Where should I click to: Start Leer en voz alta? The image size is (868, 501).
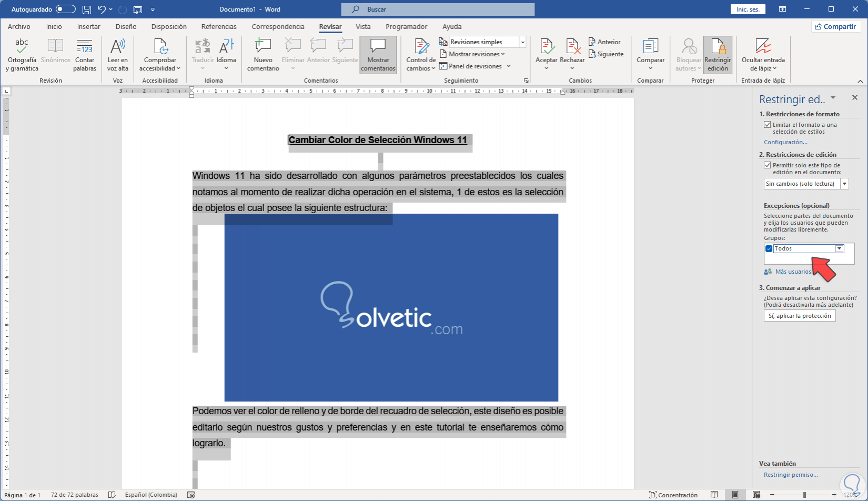(x=118, y=55)
